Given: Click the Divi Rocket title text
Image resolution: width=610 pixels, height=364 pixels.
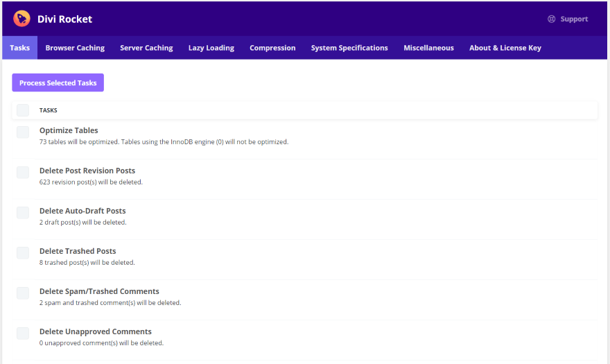Looking at the screenshot, I should pyautogui.click(x=64, y=19).
